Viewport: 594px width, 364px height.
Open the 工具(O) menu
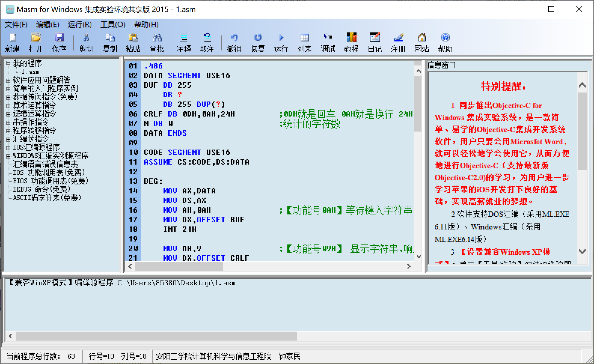[113, 25]
